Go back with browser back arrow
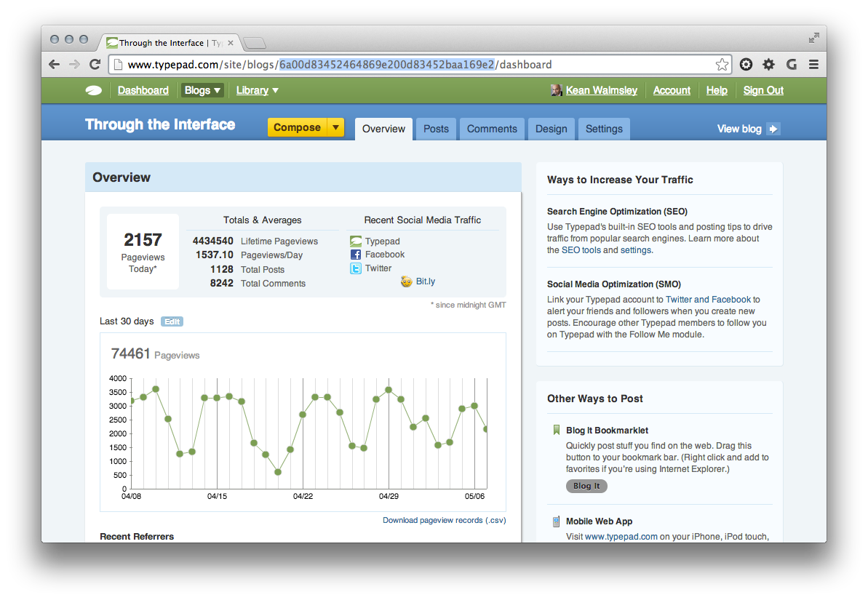Image resolution: width=868 pixels, height=600 pixels. pyautogui.click(x=55, y=65)
